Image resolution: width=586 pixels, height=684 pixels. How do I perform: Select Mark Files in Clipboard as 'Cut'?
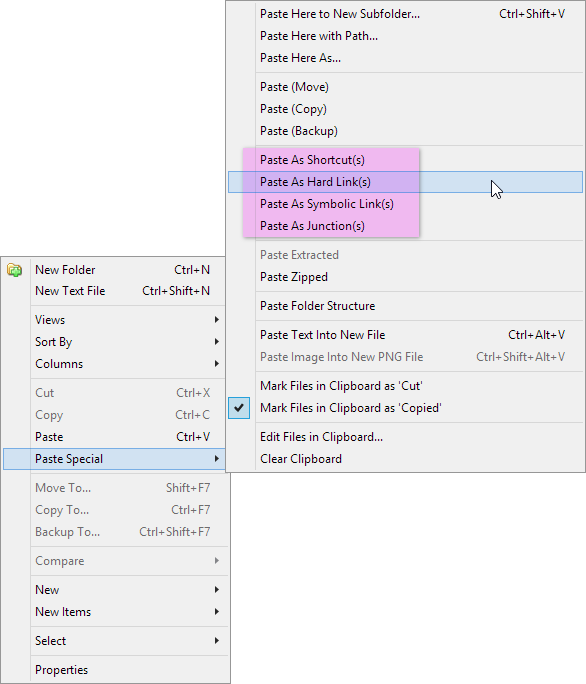pos(405,386)
